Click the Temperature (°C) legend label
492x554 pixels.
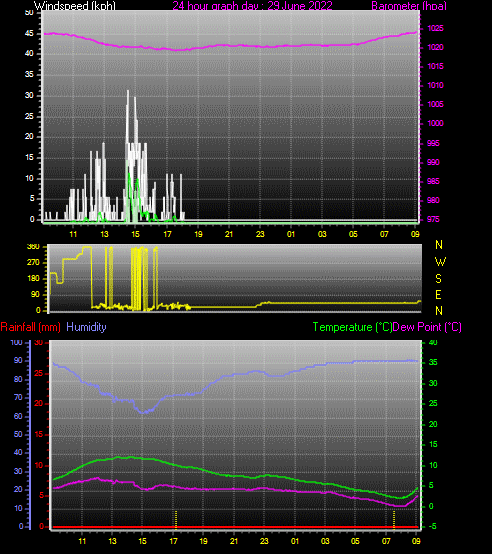tap(352, 327)
